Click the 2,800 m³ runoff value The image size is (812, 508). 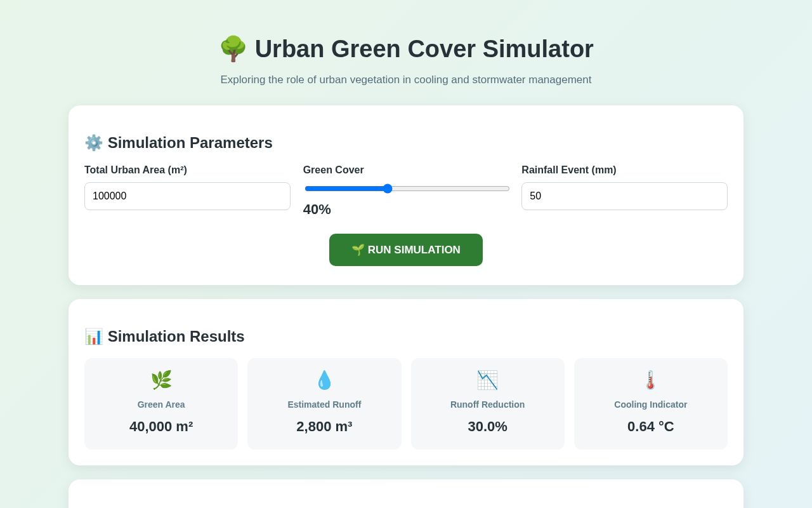[324, 427]
